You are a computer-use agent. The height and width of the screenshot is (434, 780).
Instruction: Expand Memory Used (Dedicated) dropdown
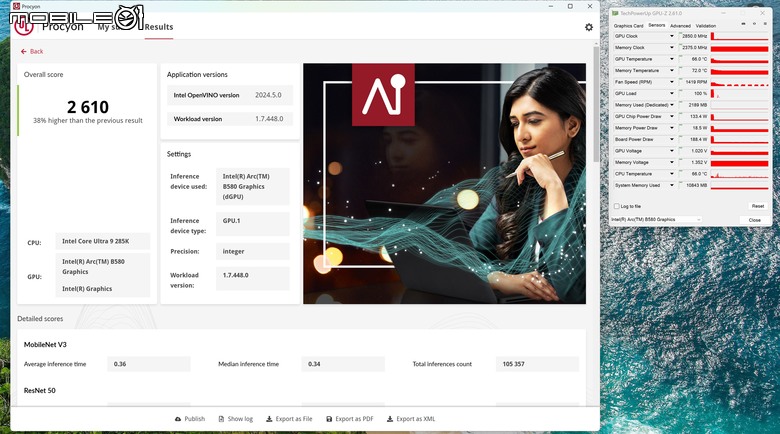pyautogui.click(x=672, y=105)
